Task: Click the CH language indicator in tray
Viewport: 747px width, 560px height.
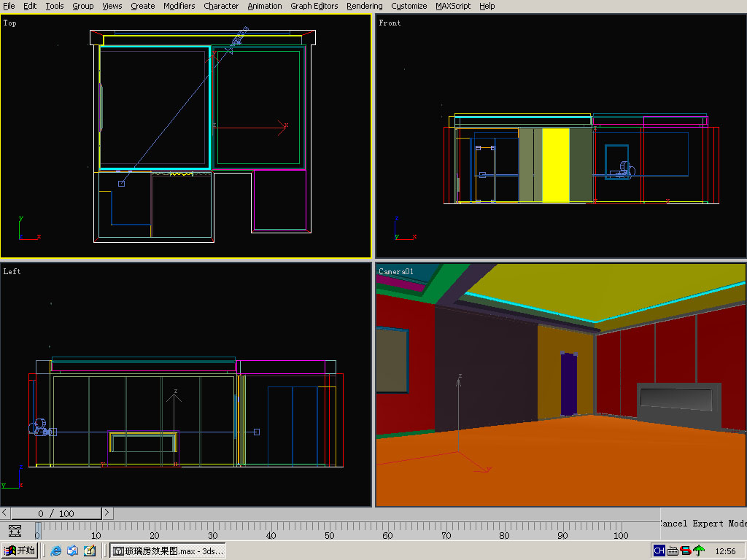Action: click(659, 551)
